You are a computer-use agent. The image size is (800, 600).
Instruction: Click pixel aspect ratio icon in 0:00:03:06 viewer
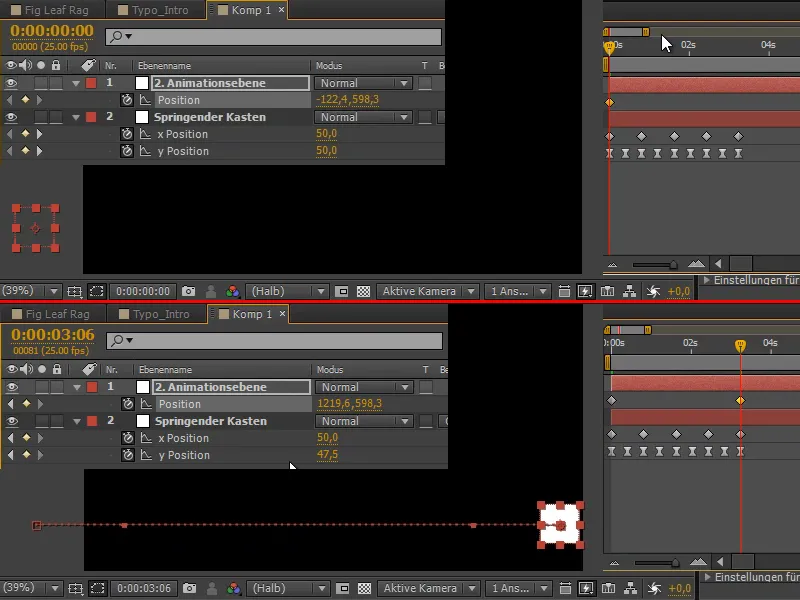coord(565,588)
